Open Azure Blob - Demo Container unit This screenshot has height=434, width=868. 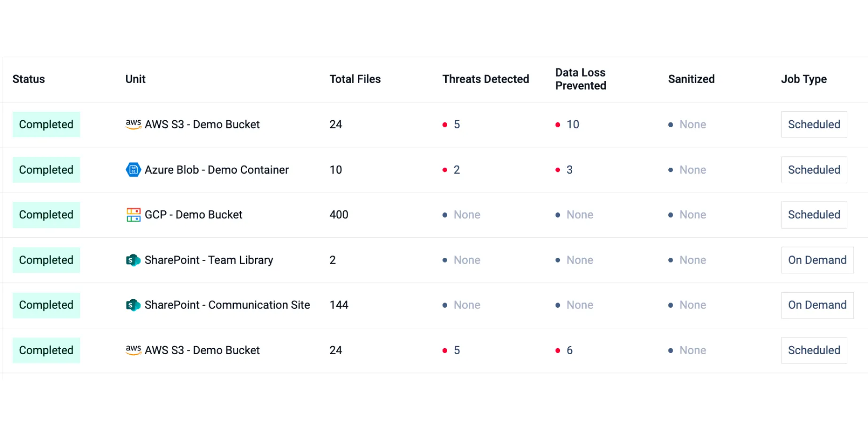click(217, 170)
